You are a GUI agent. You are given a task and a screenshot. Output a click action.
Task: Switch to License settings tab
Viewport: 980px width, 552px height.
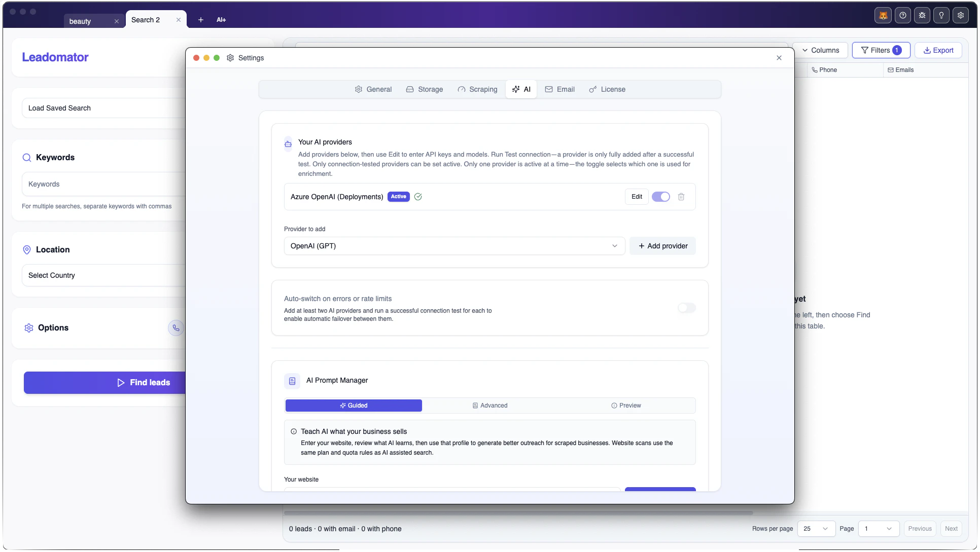coord(607,89)
